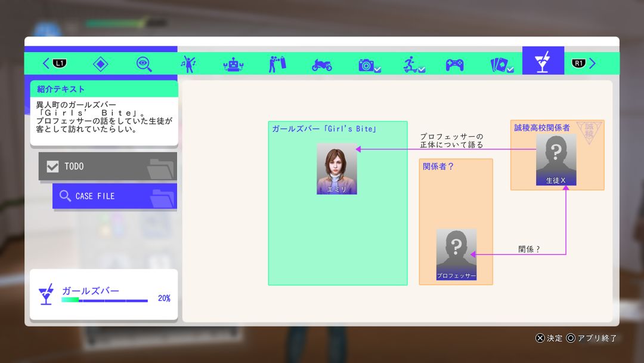This screenshot has width=644, height=363.
Task: Select the cocktail glass girls bar tab
Action: click(x=543, y=61)
